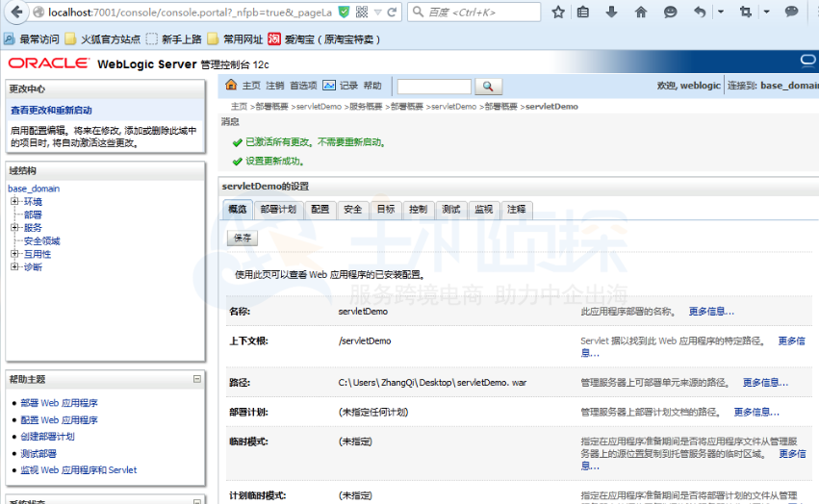Switch to 安全 tab
The image size is (819, 504).
[352, 210]
